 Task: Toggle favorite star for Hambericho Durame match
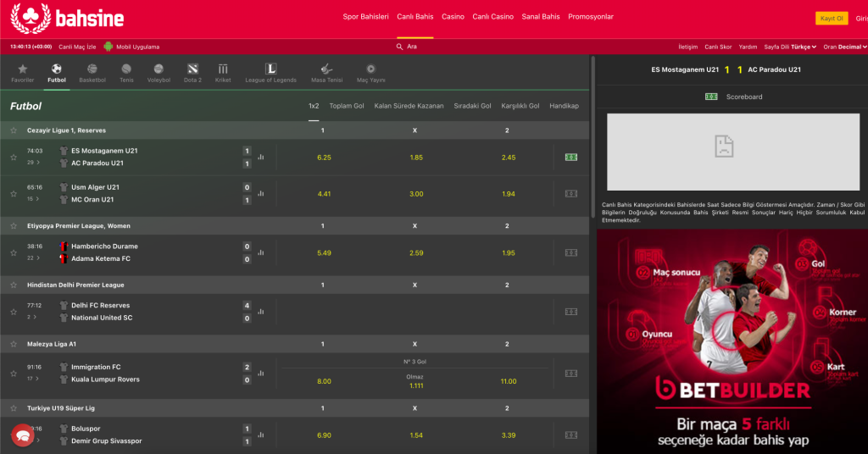tap(14, 252)
